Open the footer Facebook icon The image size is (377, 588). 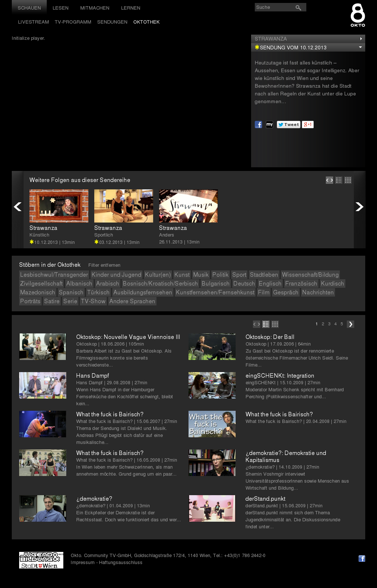click(x=362, y=559)
